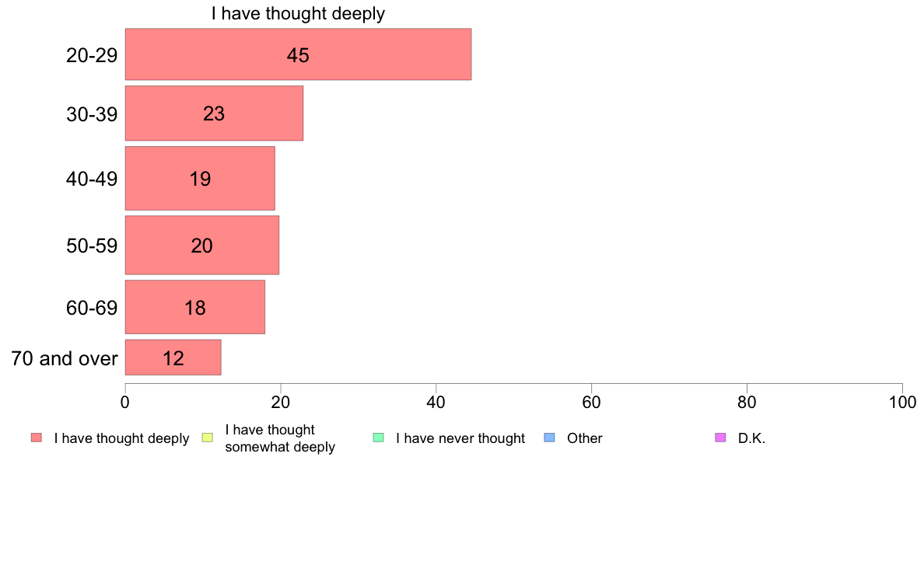Click the purple 'D.K.' legend swatch
This screenshot has width=924, height=572.
(x=720, y=438)
